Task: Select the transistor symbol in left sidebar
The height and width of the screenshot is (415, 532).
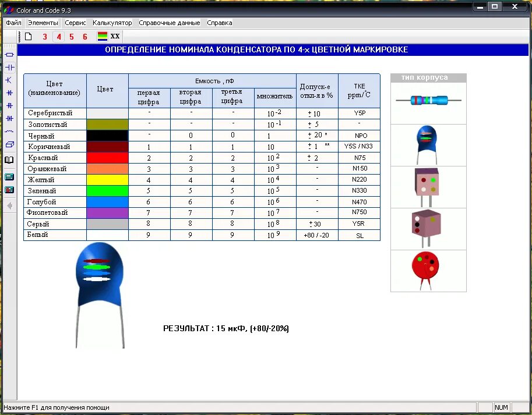Action: 9,80
